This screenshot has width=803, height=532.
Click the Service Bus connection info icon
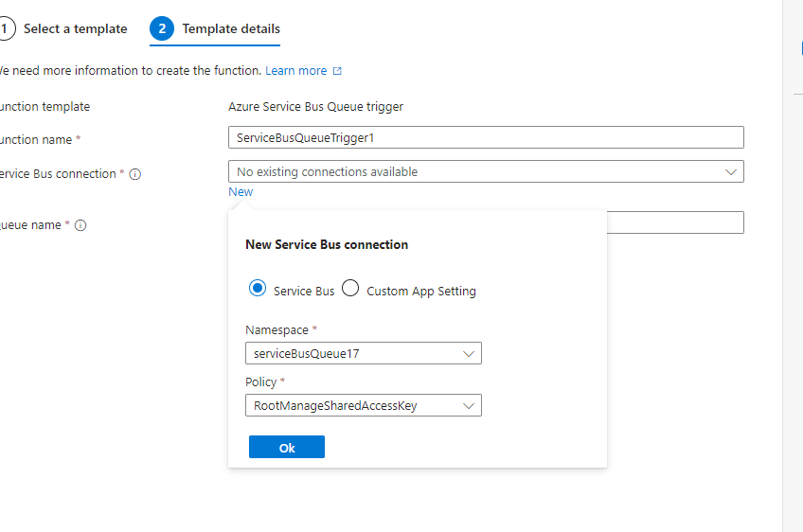[135, 174]
